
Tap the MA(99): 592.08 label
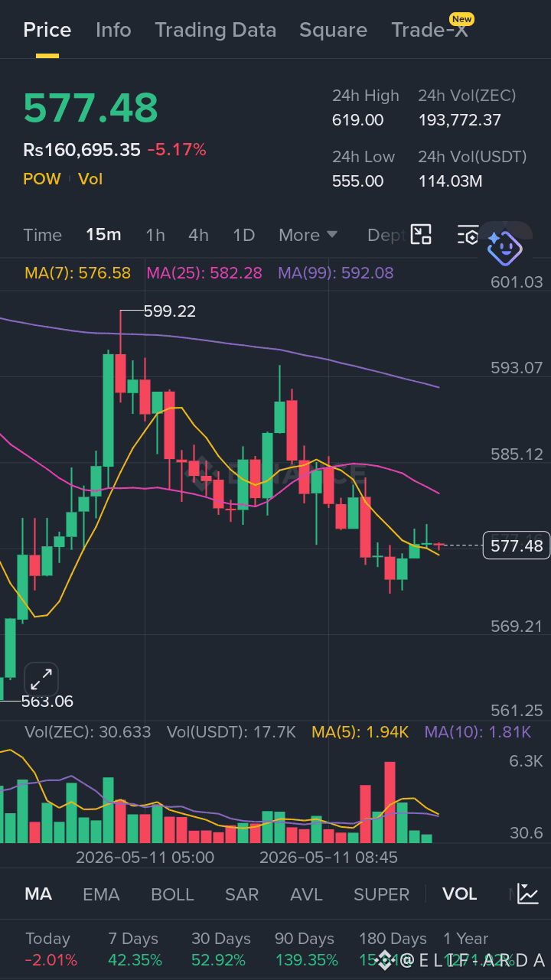[336, 273]
